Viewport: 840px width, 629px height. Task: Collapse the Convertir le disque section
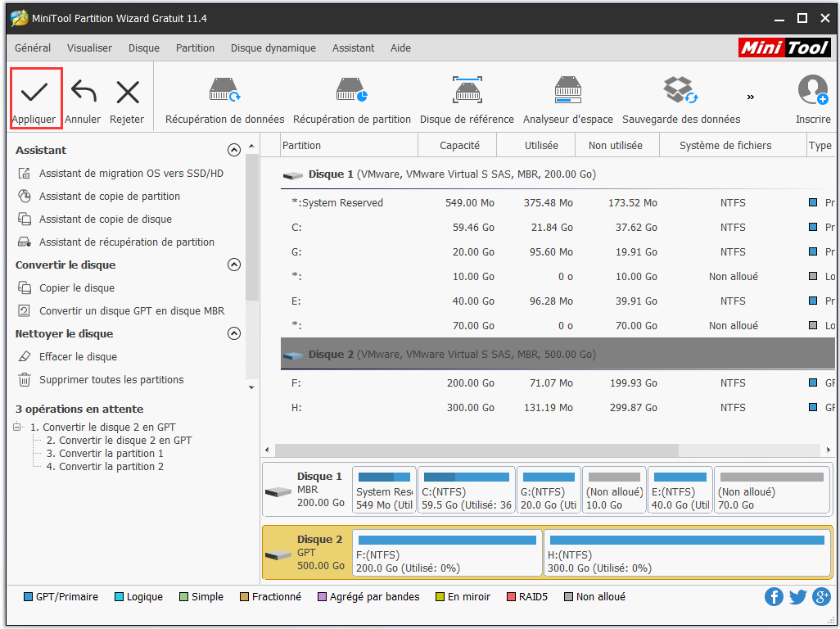coord(234,265)
